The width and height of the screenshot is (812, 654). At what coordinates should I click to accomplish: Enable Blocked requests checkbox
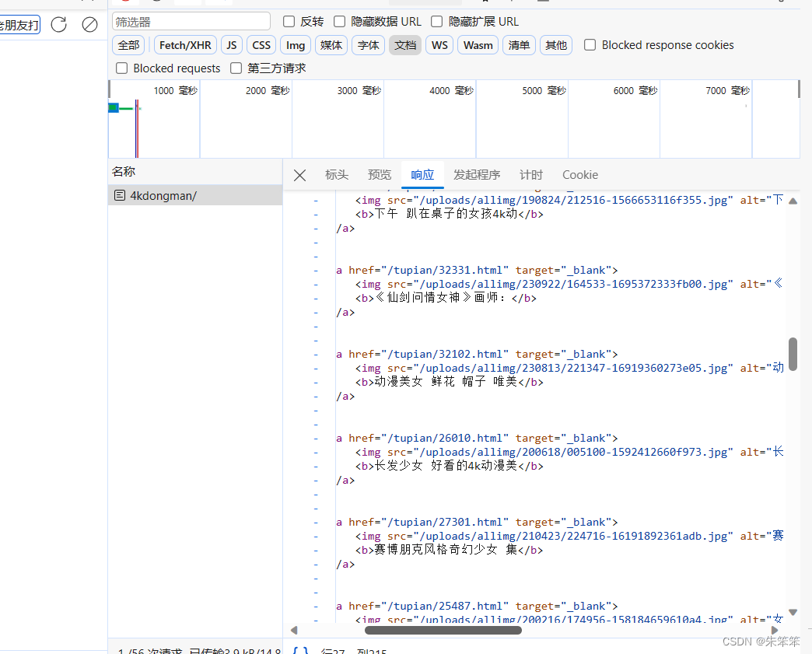click(121, 68)
